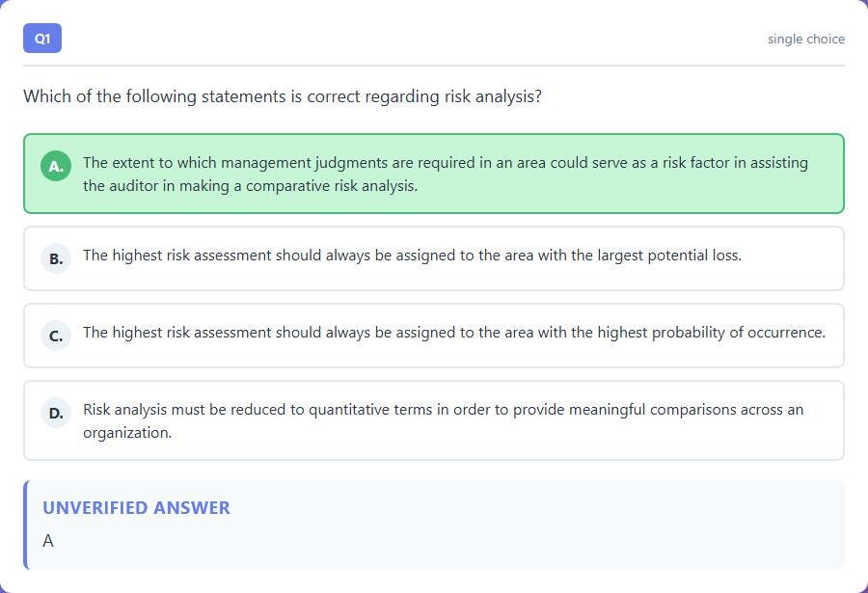Pick the C letter badge
This screenshot has width=868, height=593.
[x=56, y=336]
